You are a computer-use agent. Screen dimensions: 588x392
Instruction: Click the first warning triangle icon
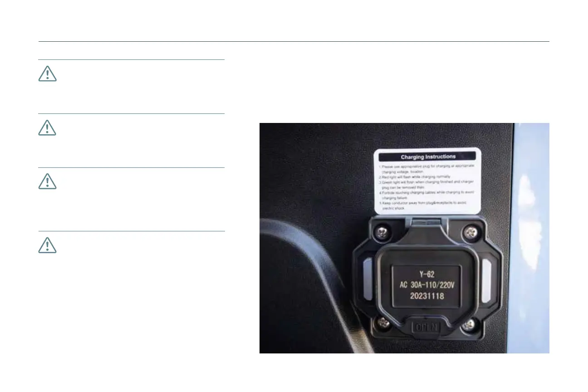[47, 74]
